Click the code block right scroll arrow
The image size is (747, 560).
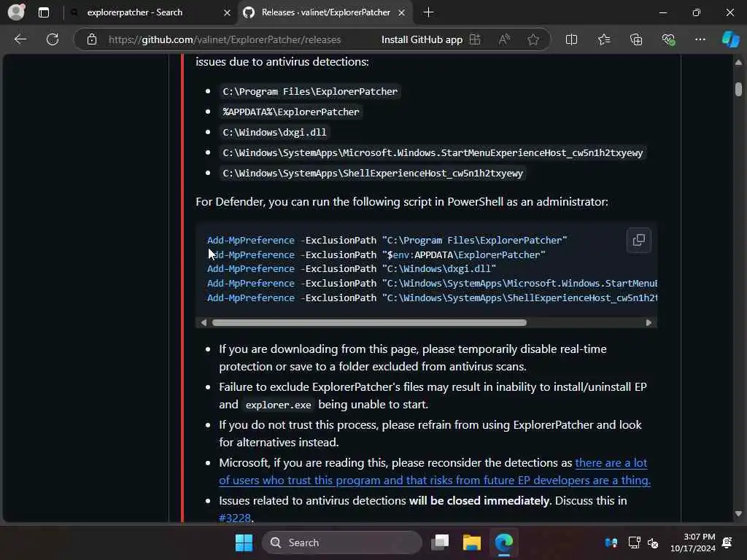tap(649, 322)
